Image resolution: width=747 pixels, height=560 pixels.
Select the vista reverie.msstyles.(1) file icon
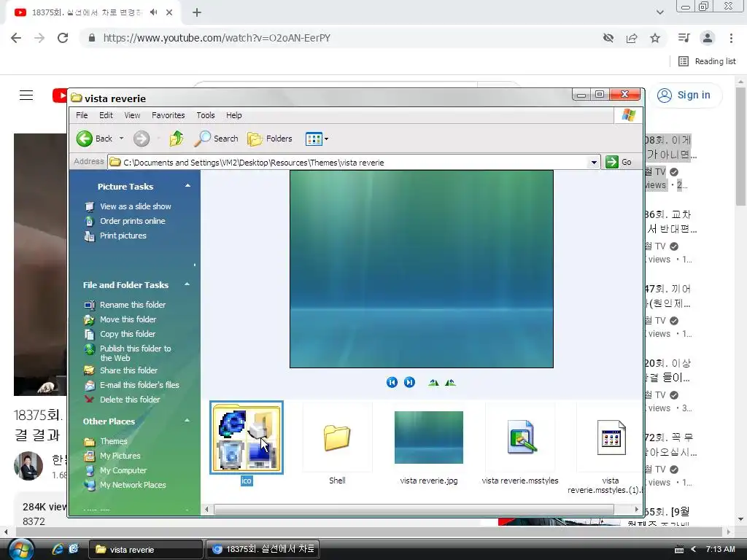(611, 437)
